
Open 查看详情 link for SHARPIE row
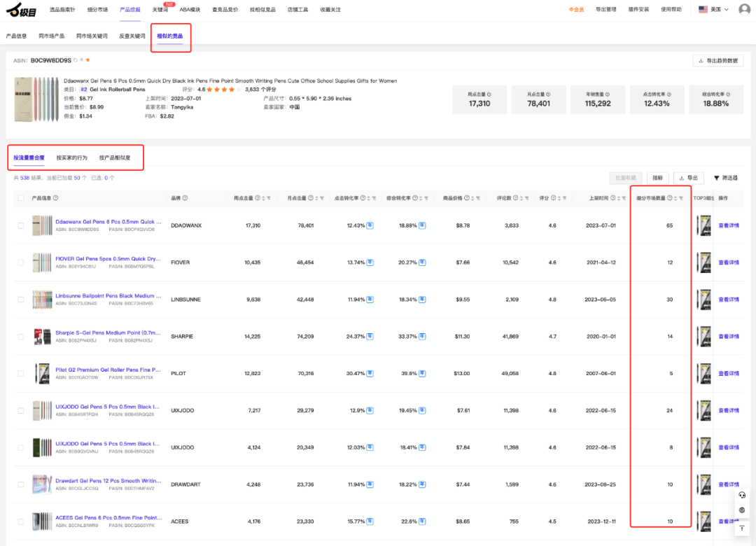coord(729,337)
